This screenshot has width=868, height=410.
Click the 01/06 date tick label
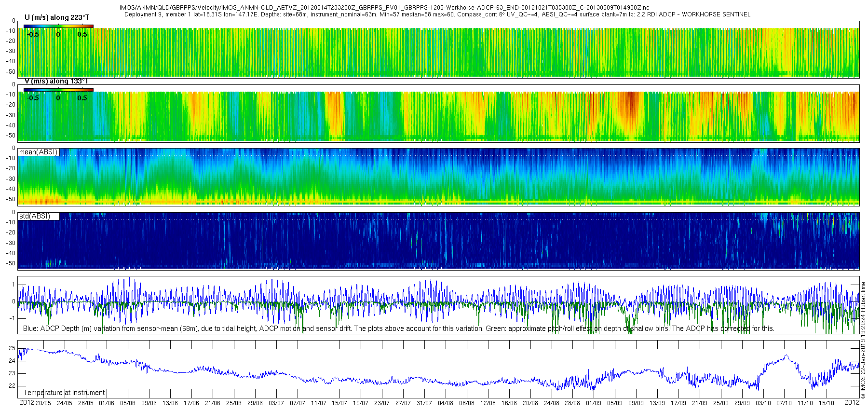point(107,403)
